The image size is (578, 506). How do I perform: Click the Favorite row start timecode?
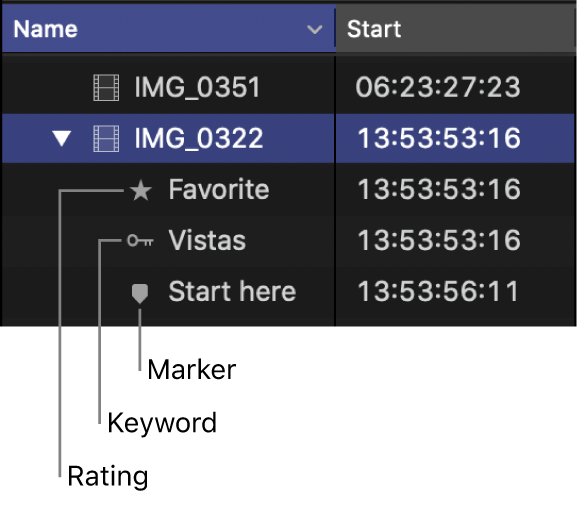439,189
